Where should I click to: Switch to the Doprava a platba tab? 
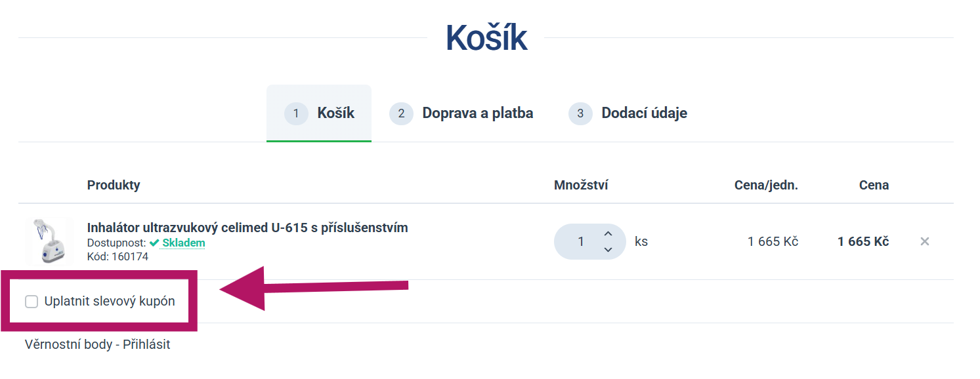click(461, 113)
